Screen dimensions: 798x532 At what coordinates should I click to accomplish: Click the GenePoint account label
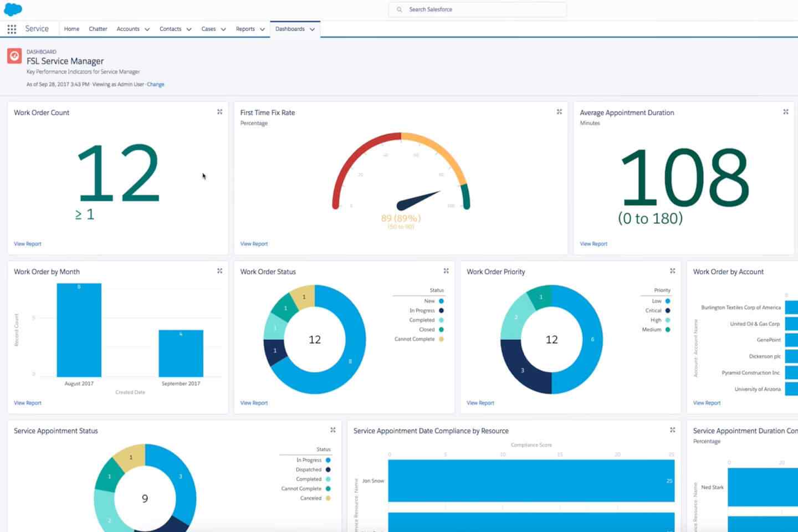point(769,340)
